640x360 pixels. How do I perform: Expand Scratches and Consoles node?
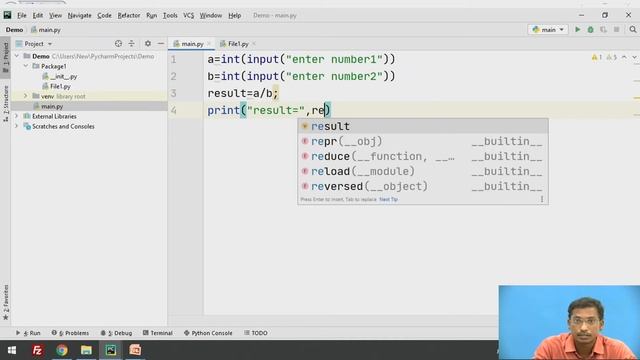pyautogui.click(x=17, y=127)
